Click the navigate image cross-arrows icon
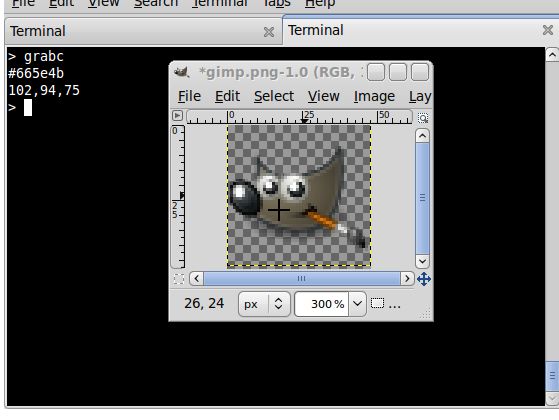Viewport: 559px width, 420px height. pos(424,279)
